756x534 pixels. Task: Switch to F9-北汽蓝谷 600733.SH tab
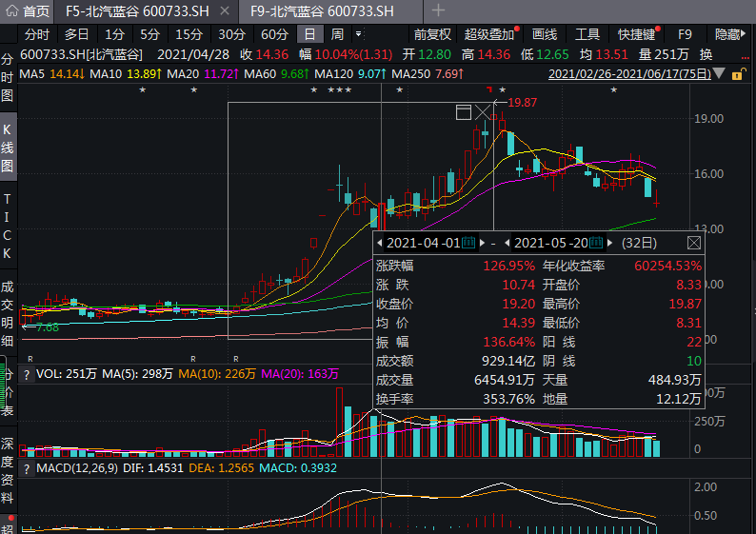pos(322,11)
